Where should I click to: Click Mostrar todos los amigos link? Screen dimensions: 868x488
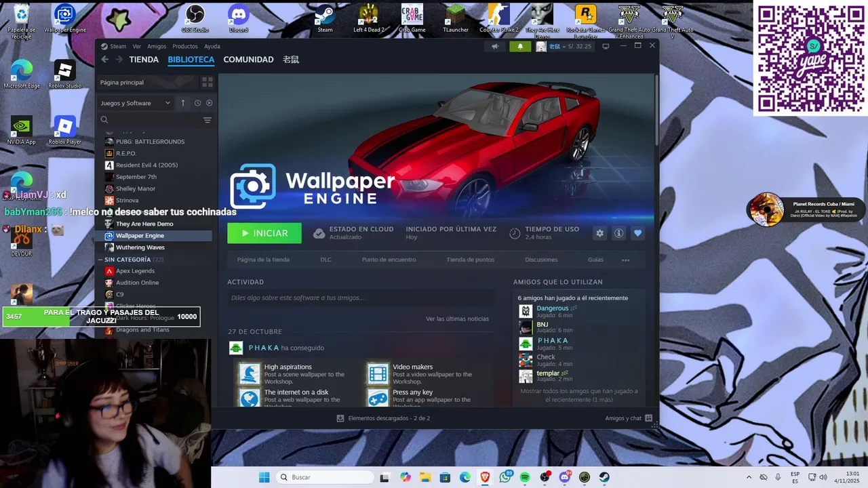click(x=578, y=395)
